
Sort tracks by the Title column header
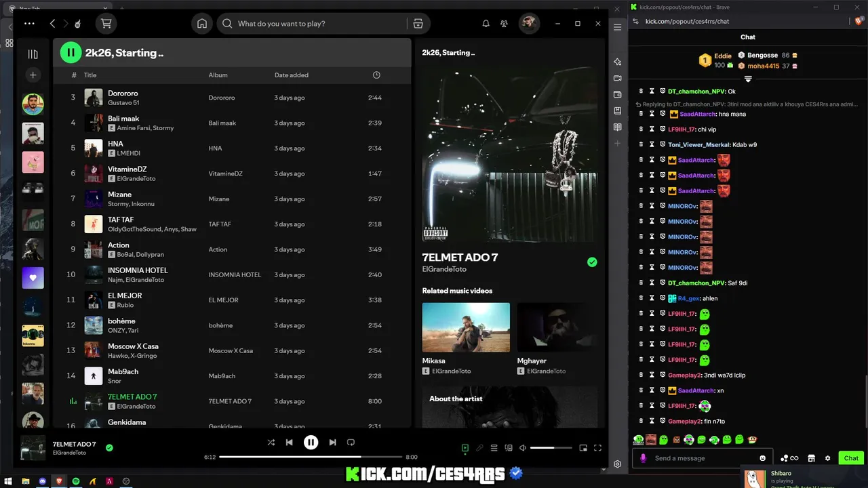pyautogui.click(x=90, y=75)
